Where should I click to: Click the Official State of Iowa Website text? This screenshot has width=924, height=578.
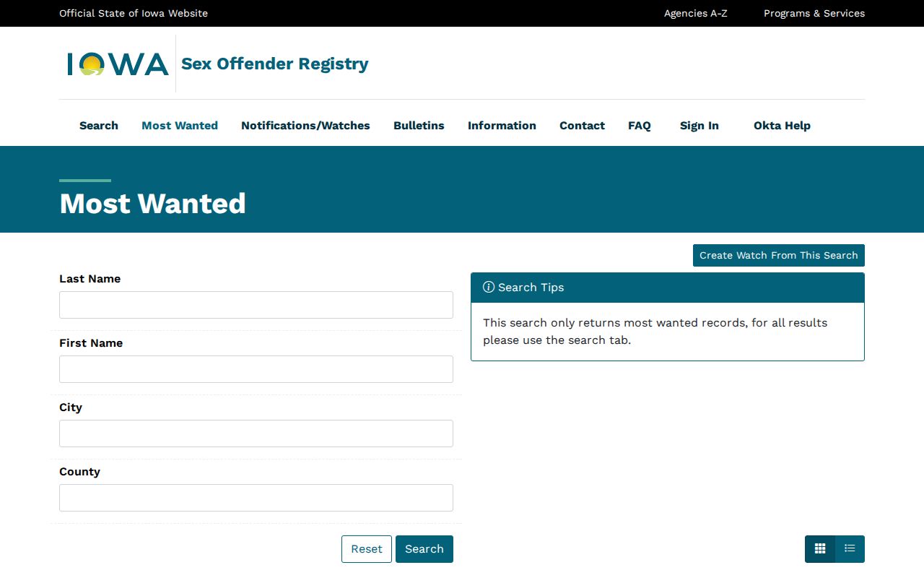134,13
